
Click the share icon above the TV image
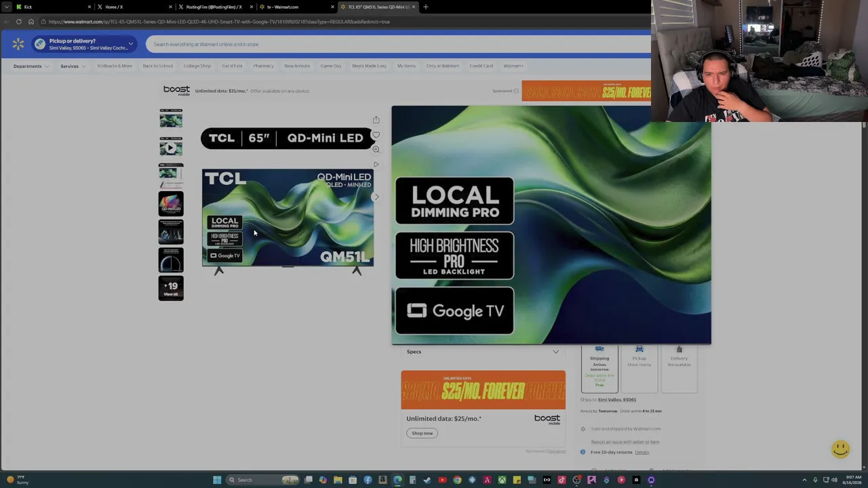[x=376, y=120]
